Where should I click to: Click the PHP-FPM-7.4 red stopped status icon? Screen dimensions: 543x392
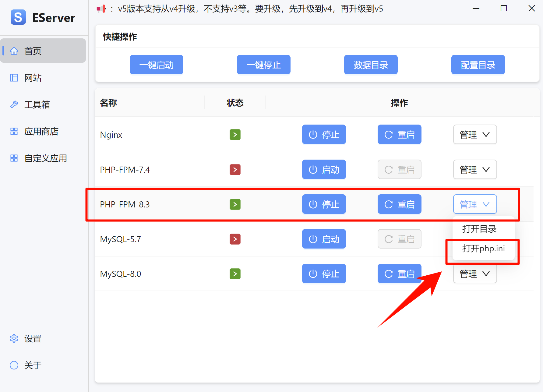235,170
